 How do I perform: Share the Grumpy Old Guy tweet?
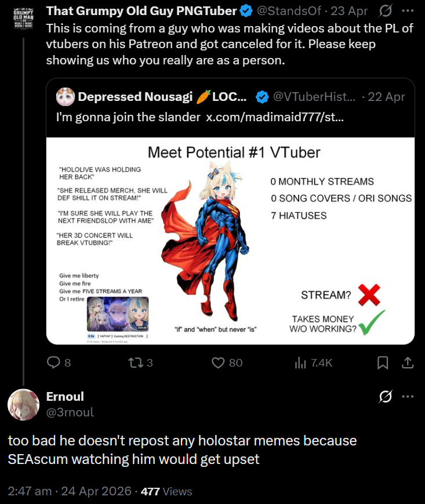(408, 362)
